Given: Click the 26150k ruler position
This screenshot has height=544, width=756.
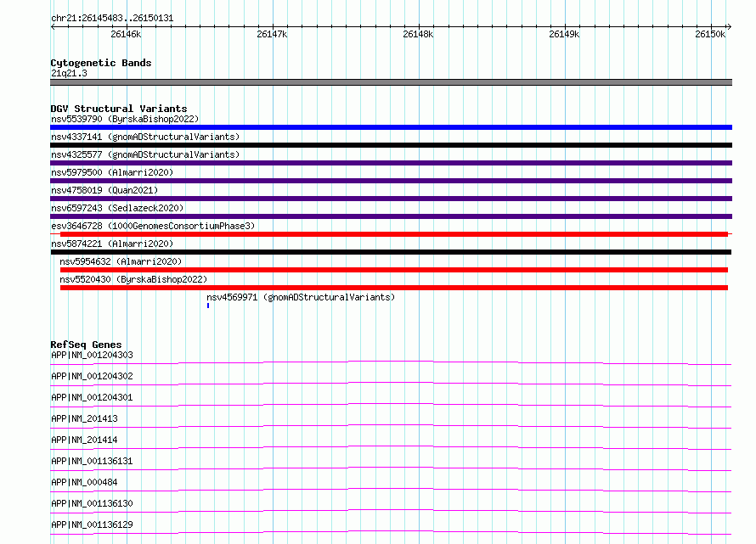Looking at the screenshot, I should pyautogui.click(x=710, y=34).
